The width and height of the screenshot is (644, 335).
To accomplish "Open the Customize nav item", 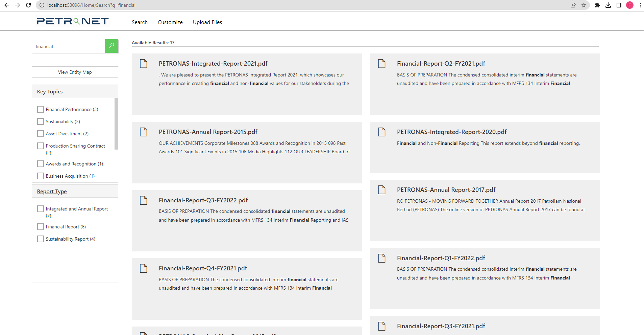I will 170,22.
